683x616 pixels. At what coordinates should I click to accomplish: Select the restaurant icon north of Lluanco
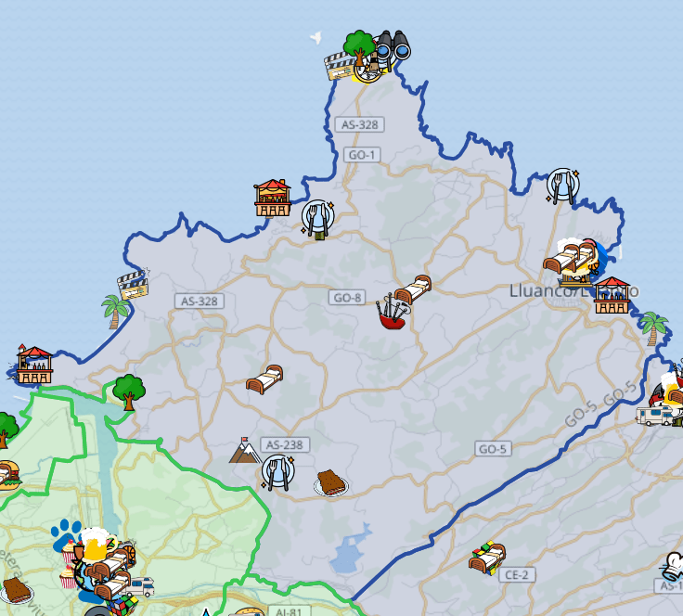(x=562, y=186)
